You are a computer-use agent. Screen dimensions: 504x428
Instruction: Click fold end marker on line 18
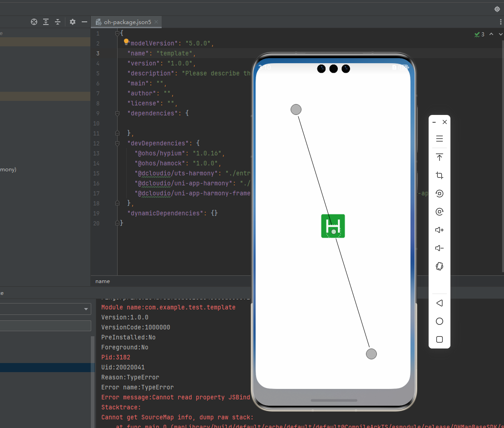click(117, 203)
